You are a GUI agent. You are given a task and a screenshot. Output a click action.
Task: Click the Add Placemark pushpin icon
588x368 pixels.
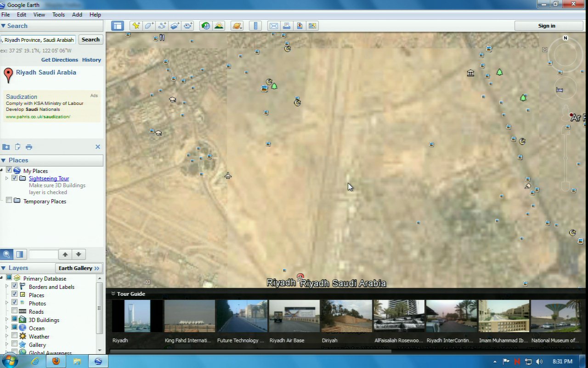(136, 26)
